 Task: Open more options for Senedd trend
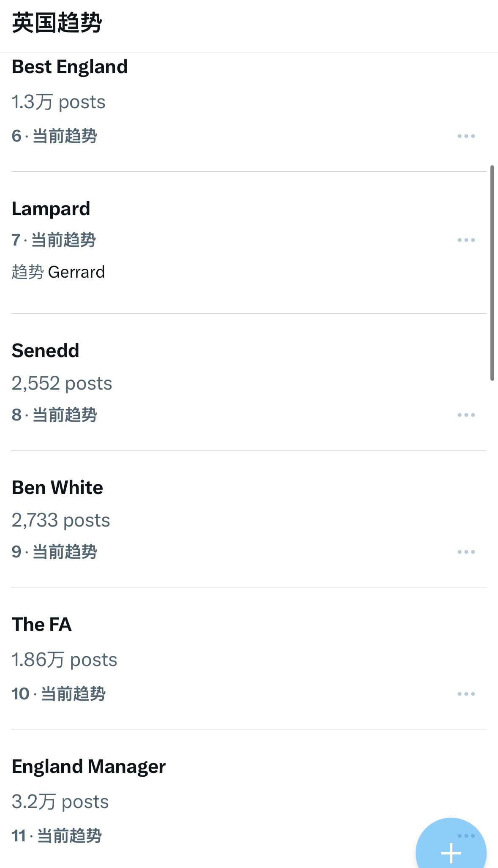(x=466, y=415)
